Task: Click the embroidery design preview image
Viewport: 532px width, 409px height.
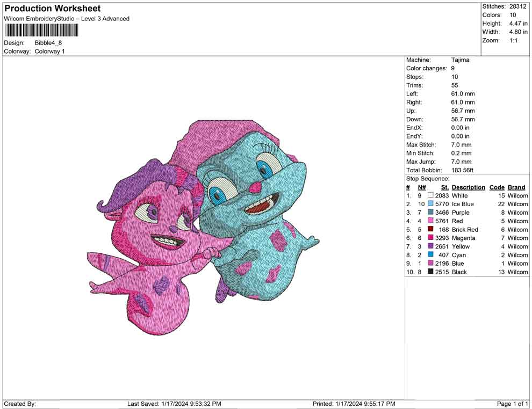Action: 203,227
